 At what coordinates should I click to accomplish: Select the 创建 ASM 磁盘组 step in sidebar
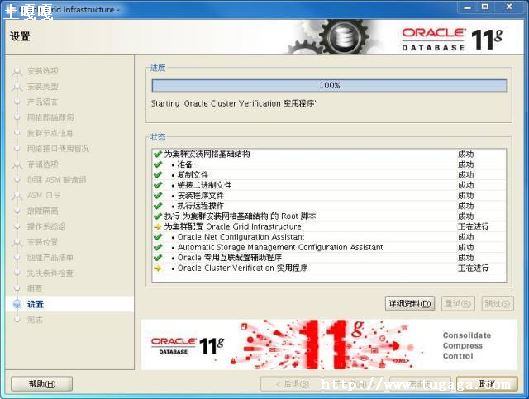click(x=56, y=180)
